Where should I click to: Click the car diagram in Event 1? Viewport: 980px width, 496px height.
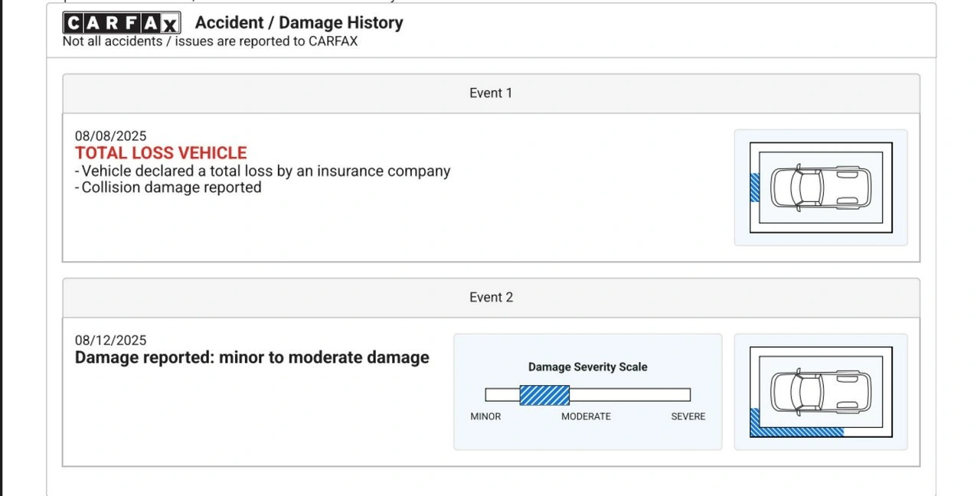pos(820,188)
